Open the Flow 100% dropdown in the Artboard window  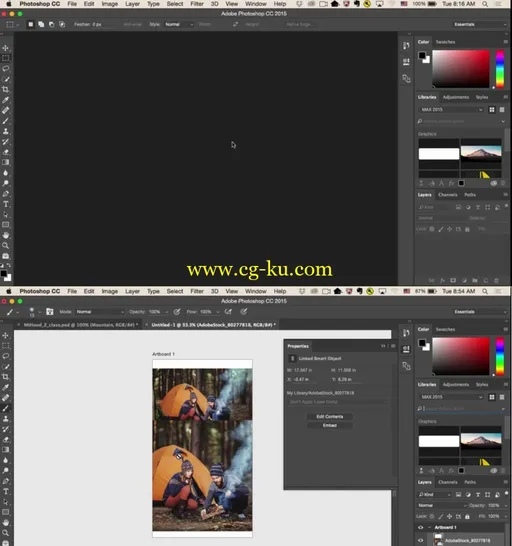[x=218, y=312]
